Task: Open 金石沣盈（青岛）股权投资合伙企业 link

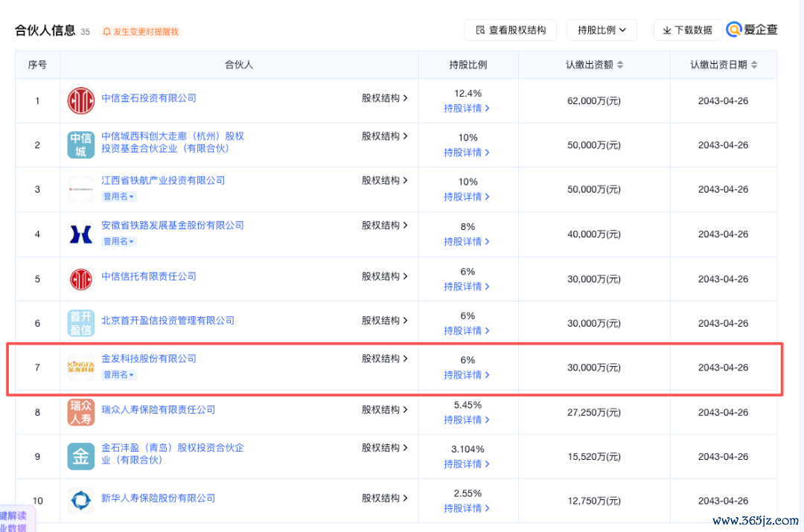Action: point(172,454)
